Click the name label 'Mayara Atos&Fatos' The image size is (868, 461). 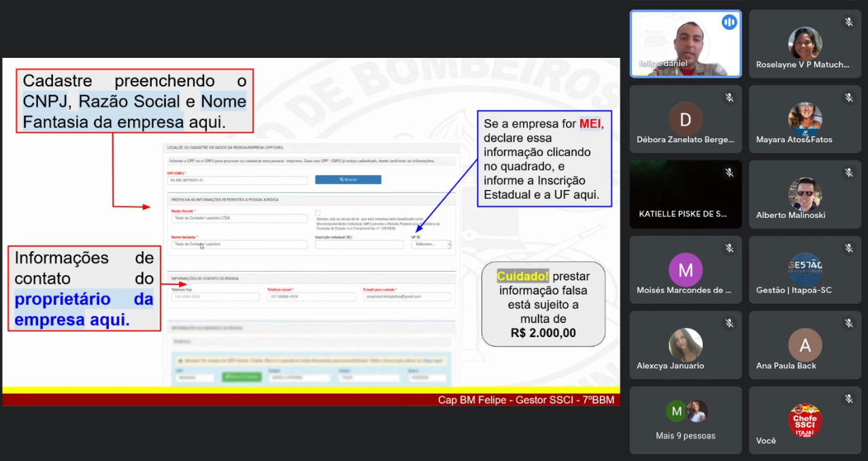tap(794, 140)
